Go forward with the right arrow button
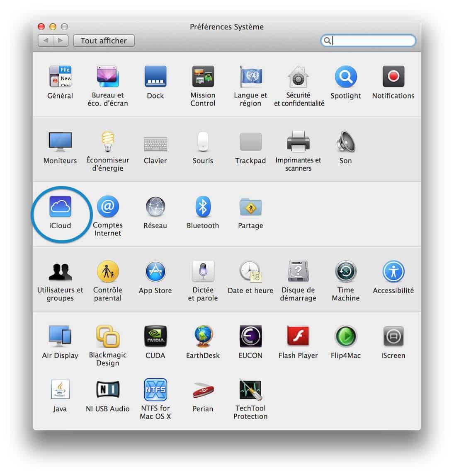 (61, 41)
